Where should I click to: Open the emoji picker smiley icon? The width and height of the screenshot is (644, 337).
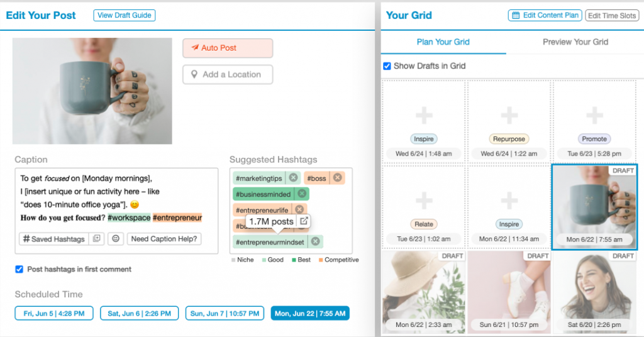[x=115, y=239]
